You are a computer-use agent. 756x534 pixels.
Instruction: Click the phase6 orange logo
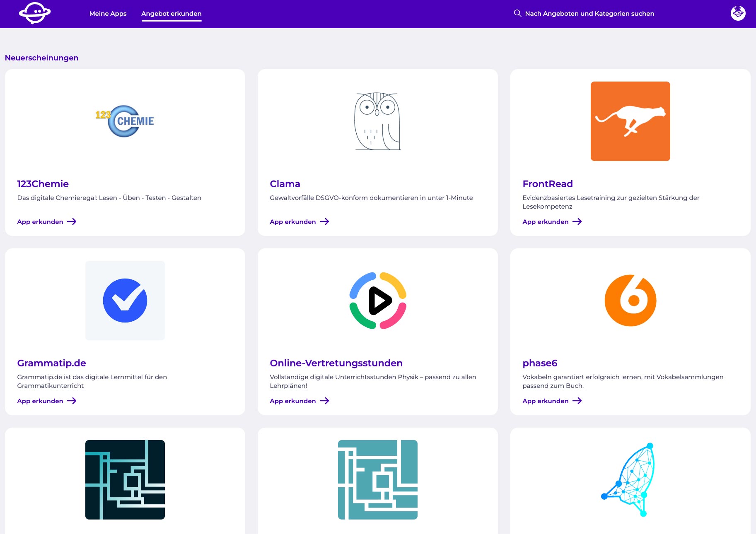pyautogui.click(x=630, y=300)
